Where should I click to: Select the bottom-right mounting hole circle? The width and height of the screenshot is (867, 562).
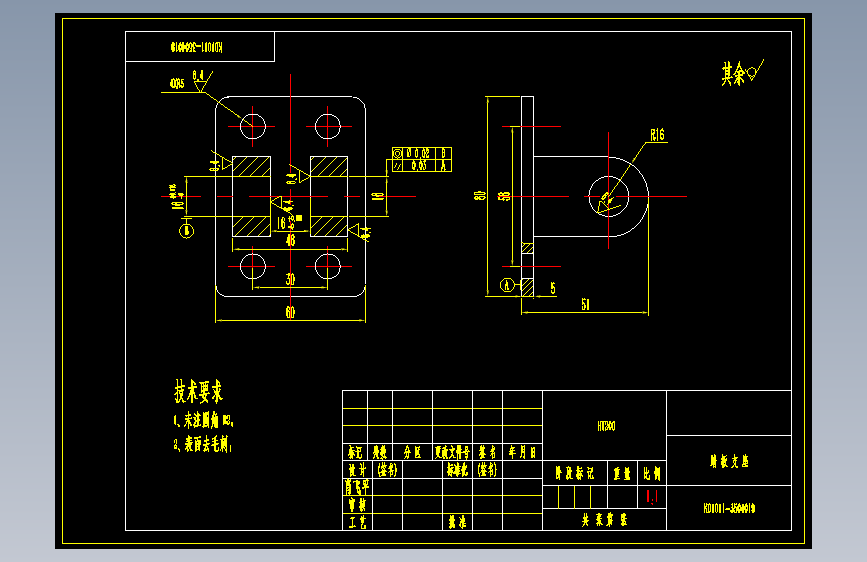pyautogui.click(x=328, y=266)
